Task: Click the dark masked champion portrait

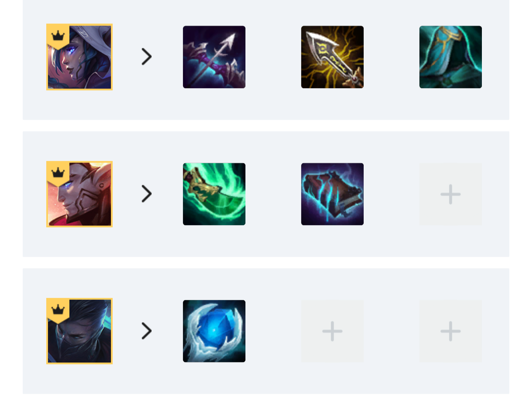Action: (80, 331)
